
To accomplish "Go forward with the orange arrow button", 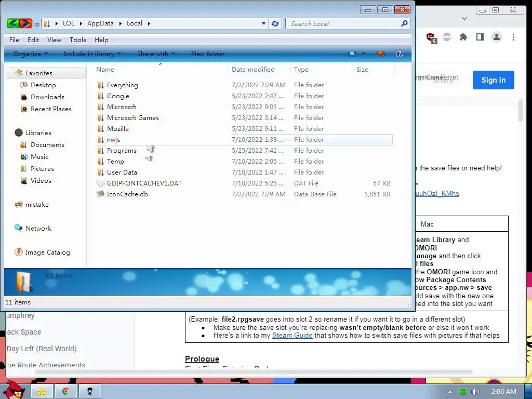I will coord(26,23).
